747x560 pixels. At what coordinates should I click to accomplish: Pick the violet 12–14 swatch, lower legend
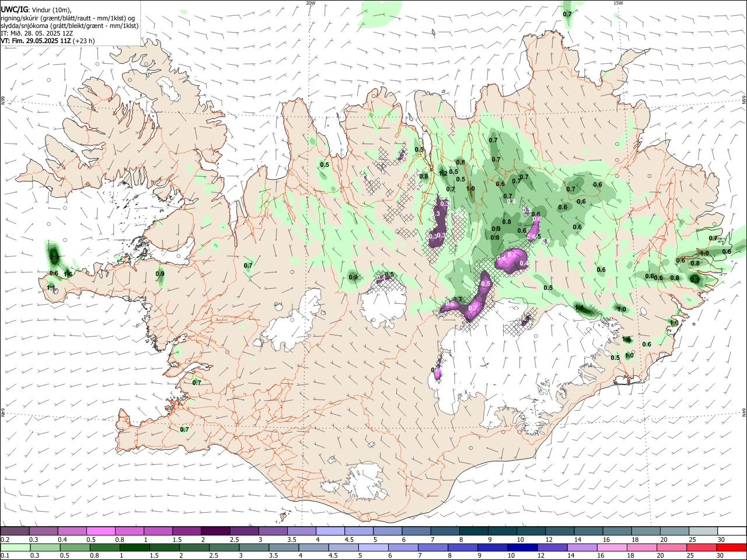[x=553, y=547]
